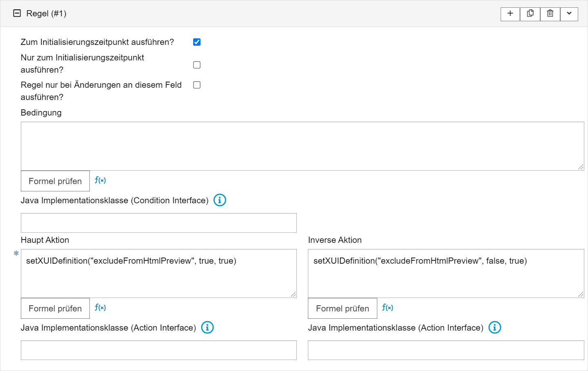
Task: Click the trash icon to delete rule
Action: [x=550, y=14]
